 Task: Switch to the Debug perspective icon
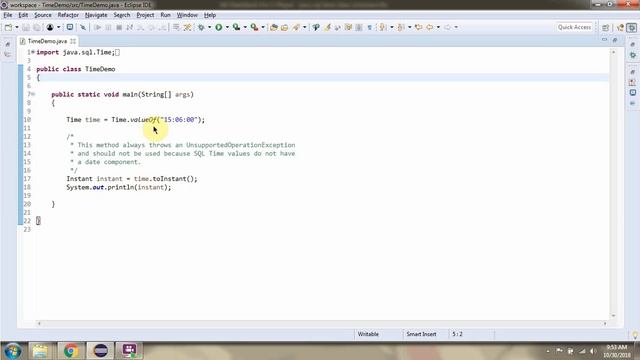click(632, 27)
